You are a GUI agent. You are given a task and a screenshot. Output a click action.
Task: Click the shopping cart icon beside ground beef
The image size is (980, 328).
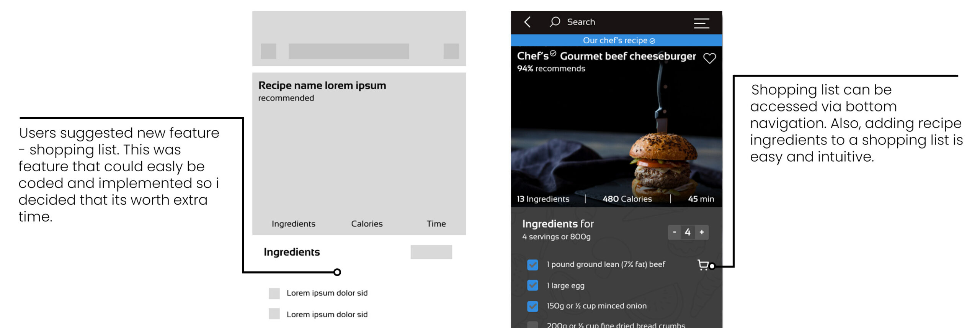coord(703,265)
